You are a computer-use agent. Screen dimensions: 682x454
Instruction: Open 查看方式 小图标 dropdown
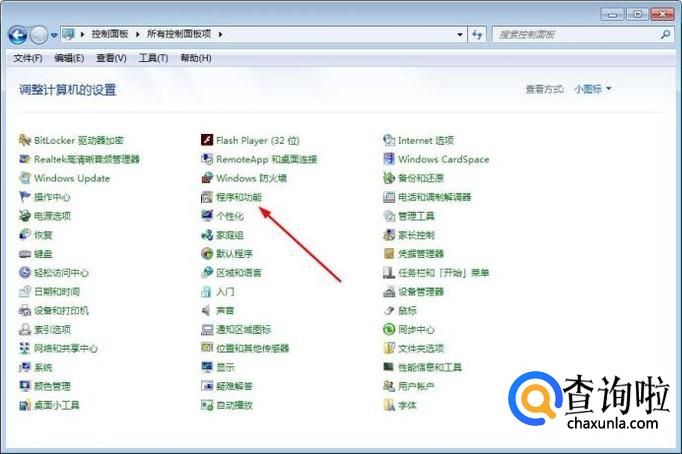coord(592,89)
